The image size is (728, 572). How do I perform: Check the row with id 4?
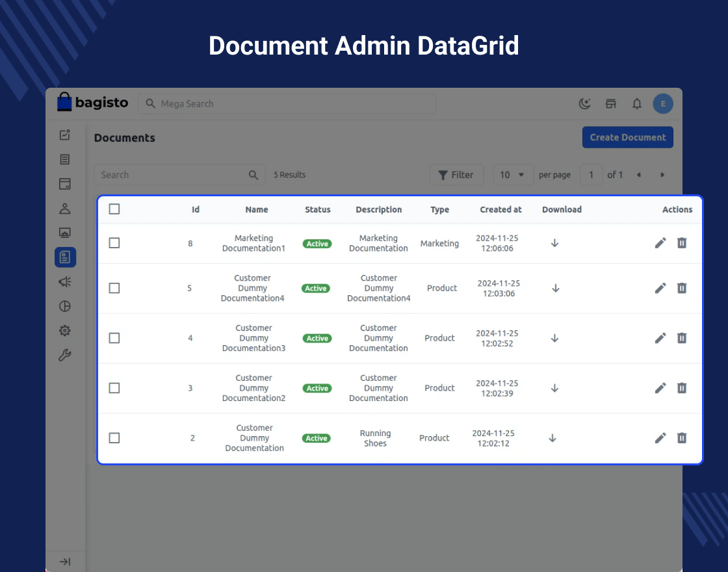pos(114,338)
